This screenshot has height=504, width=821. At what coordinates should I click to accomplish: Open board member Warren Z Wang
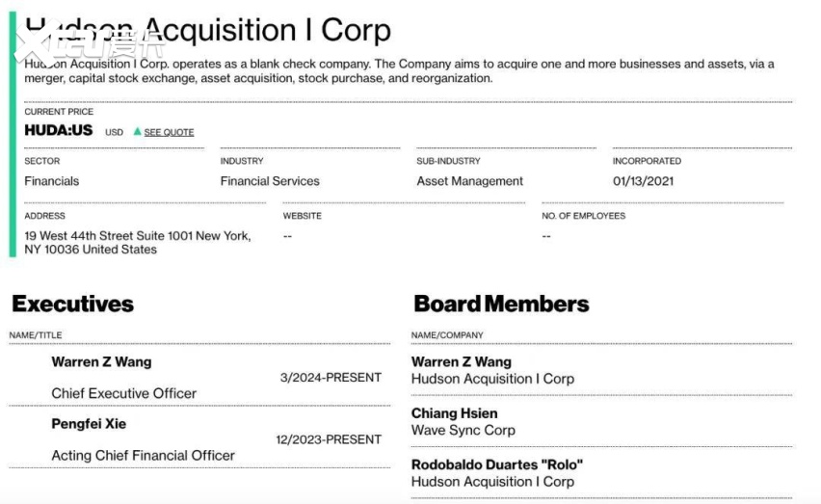[x=462, y=361]
